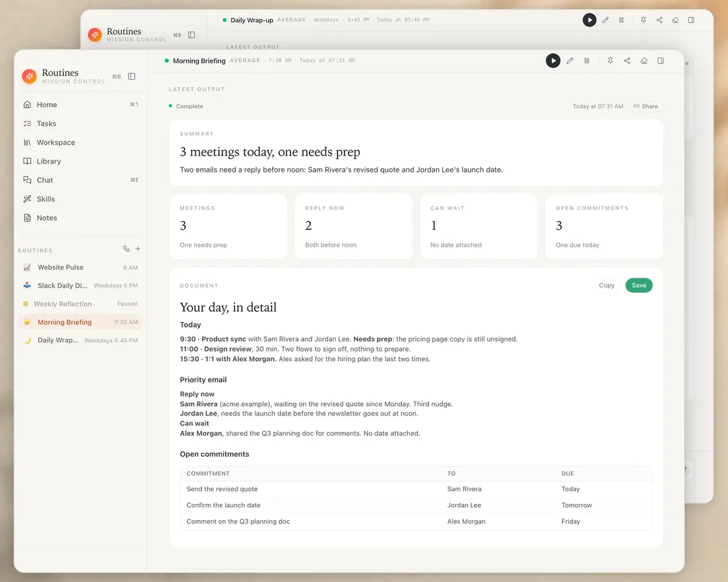Click eraser icon in back Daily Wrap-up window
Image resolution: width=728 pixels, height=582 pixels.
tap(675, 20)
